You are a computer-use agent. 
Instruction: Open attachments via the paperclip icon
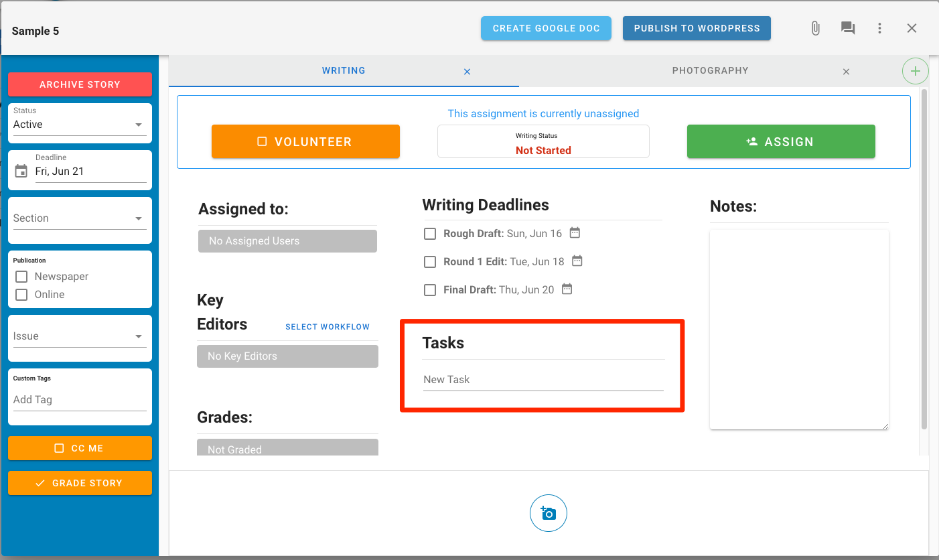[815, 28]
